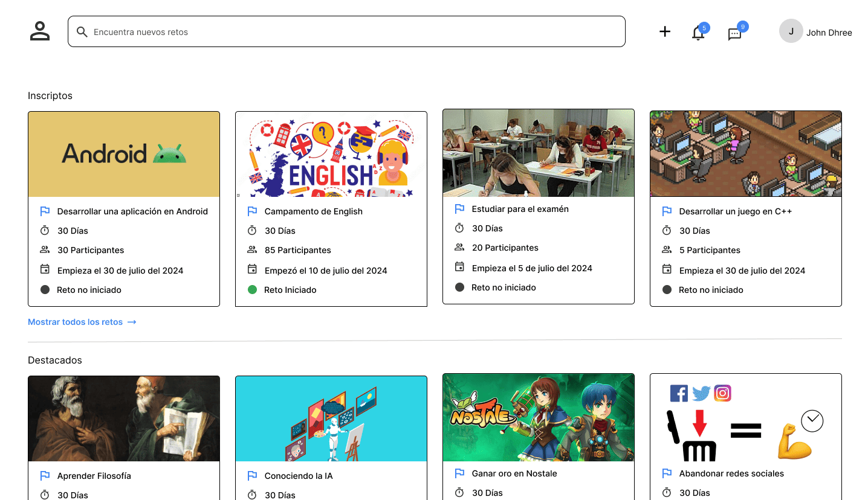This screenshot has width=868, height=500.
Task: Select the Aprender Filosofía painting thumbnail
Action: click(124, 418)
